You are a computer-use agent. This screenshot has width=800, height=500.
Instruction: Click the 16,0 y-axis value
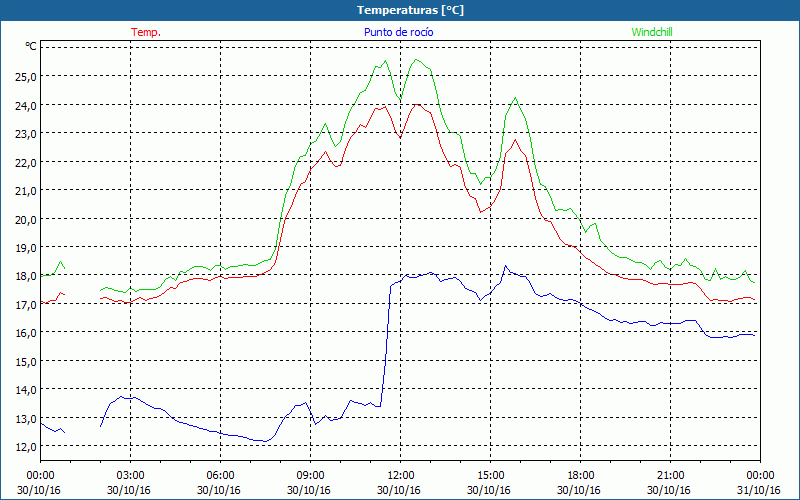tap(27, 332)
